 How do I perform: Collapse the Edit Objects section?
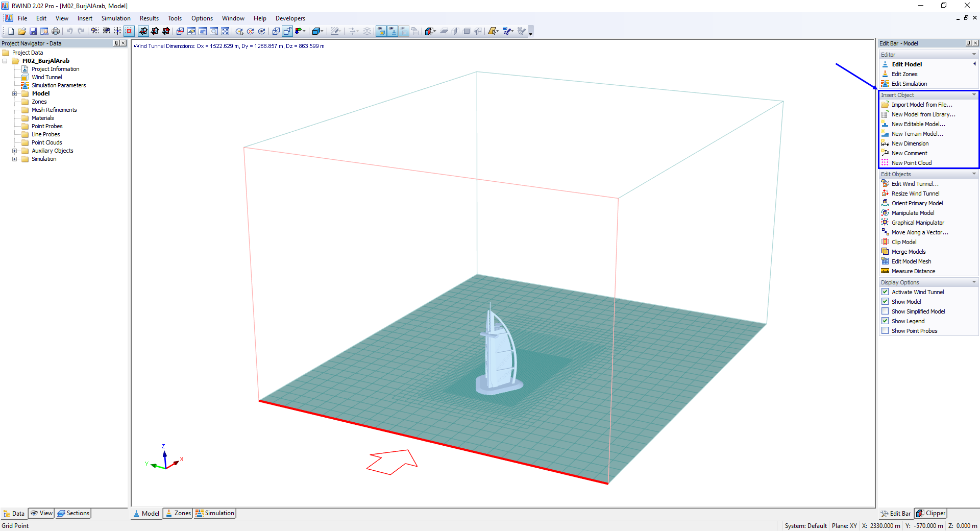974,174
